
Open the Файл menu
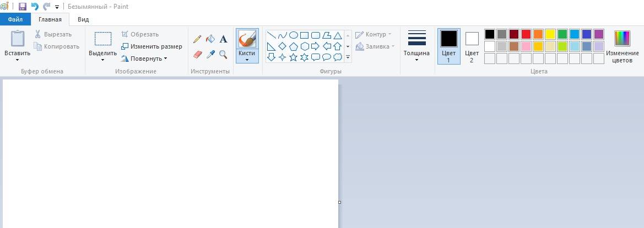(15, 19)
